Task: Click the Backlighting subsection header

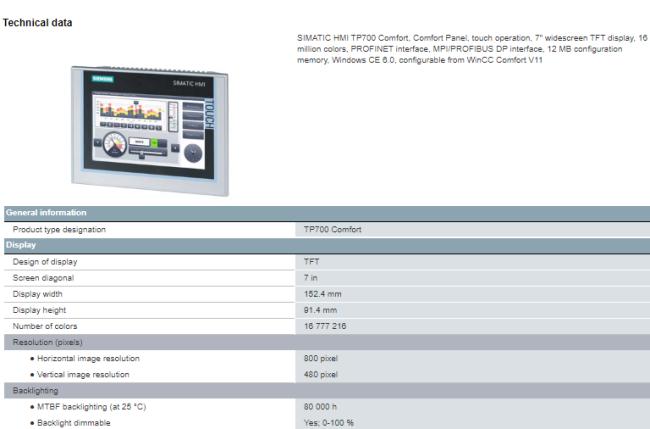Action: coord(34,391)
